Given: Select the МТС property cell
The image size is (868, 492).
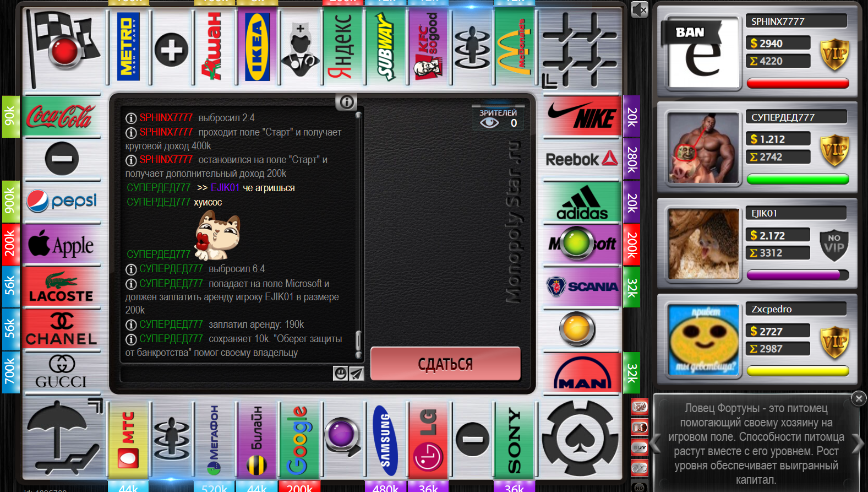Looking at the screenshot, I should [x=129, y=440].
